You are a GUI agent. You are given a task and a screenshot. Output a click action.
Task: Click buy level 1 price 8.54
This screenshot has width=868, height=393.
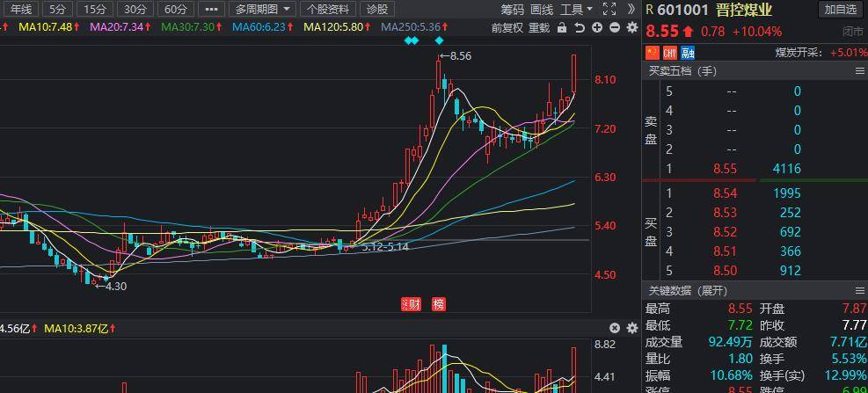tap(726, 193)
